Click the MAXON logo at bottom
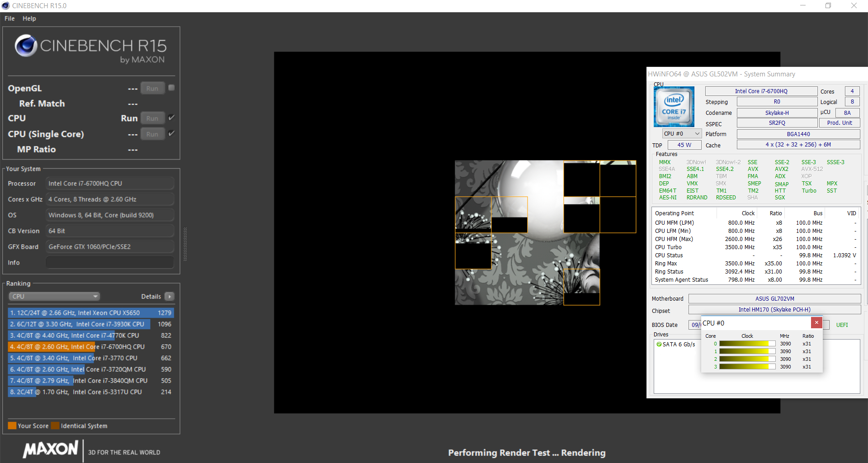The width and height of the screenshot is (868, 463). (x=51, y=449)
